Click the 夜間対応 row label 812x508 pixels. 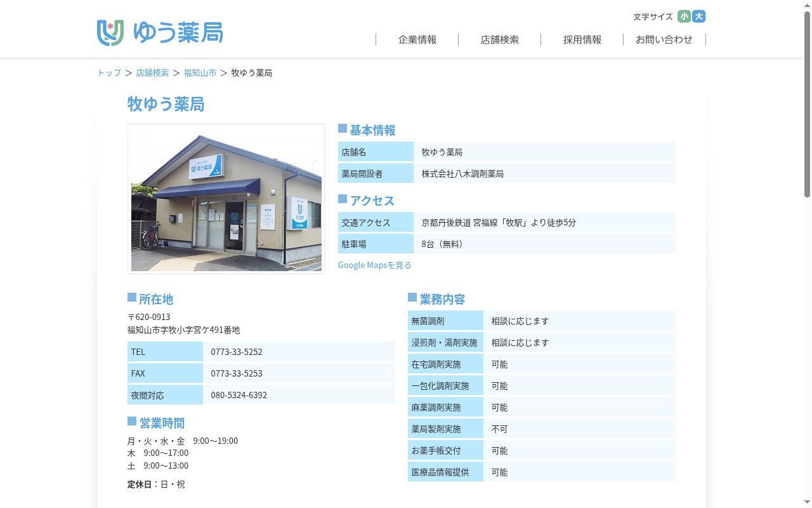point(165,395)
